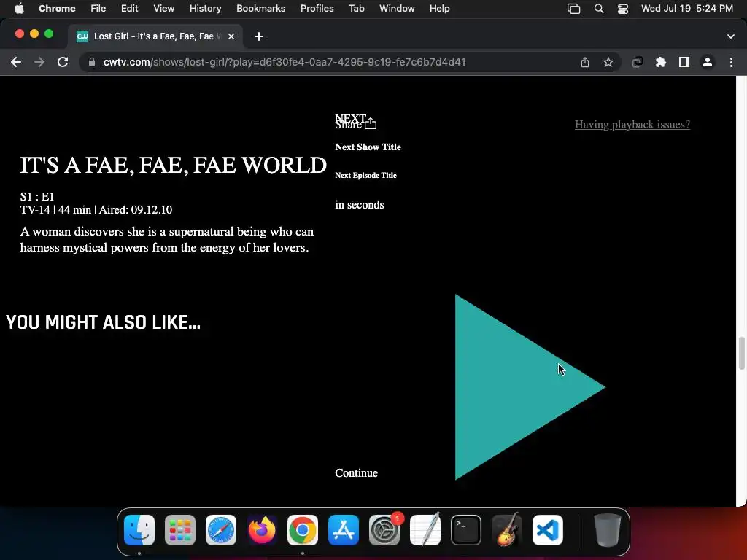The height and width of the screenshot is (560, 747).
Task: Go back using the browser back arrow
Action: [x=16, y=62]
